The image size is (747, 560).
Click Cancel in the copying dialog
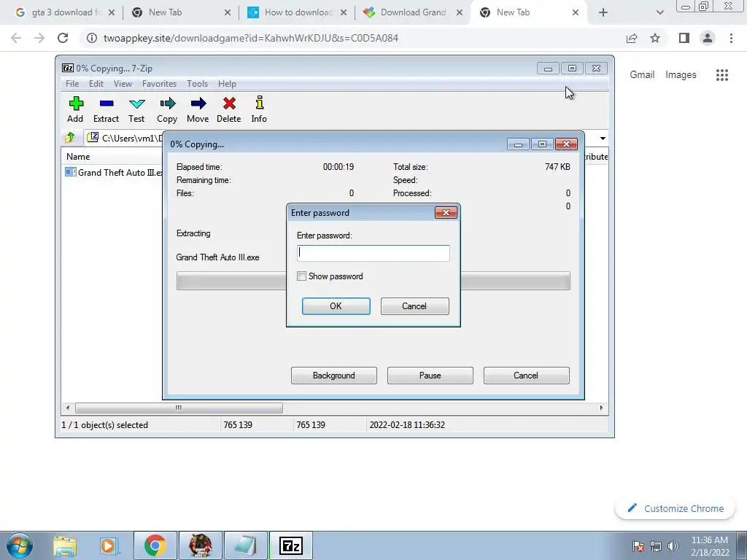coord(527,376)
